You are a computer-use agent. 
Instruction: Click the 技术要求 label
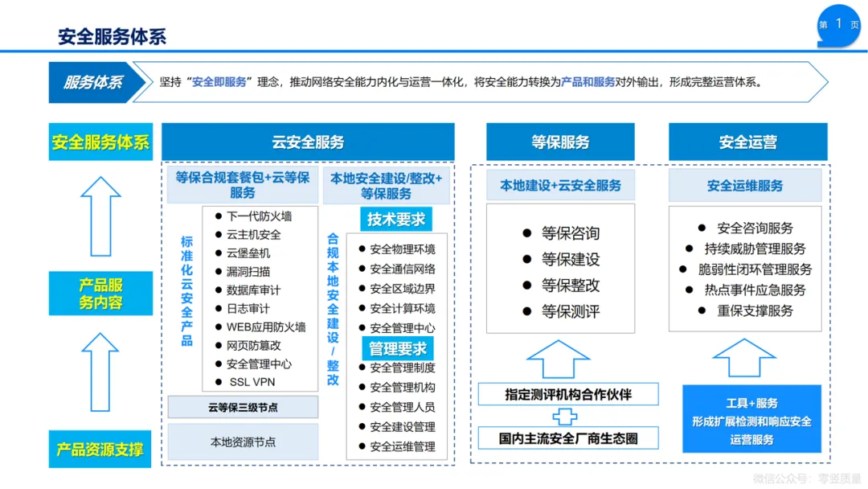(395, 220)
